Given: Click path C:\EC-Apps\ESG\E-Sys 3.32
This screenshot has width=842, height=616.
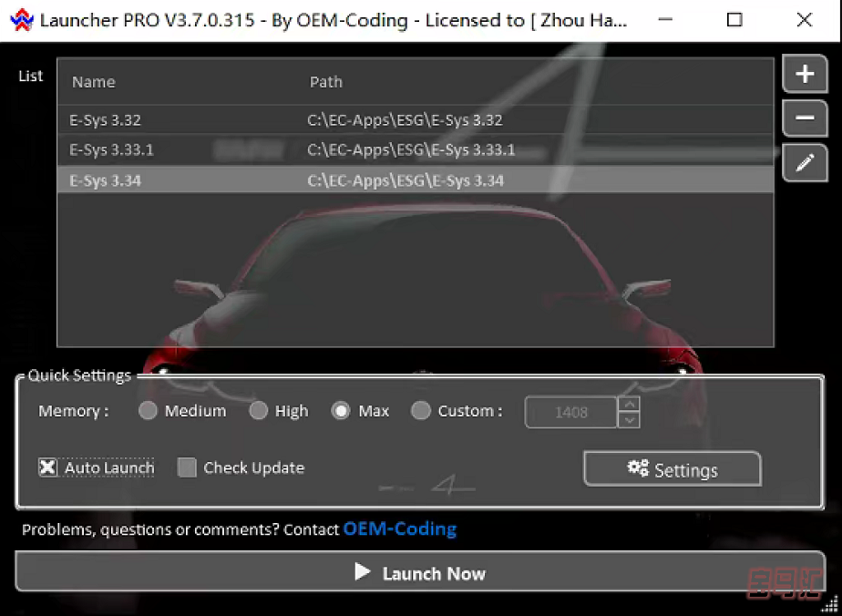Looking at the screenshot, I should coord(405,119).
